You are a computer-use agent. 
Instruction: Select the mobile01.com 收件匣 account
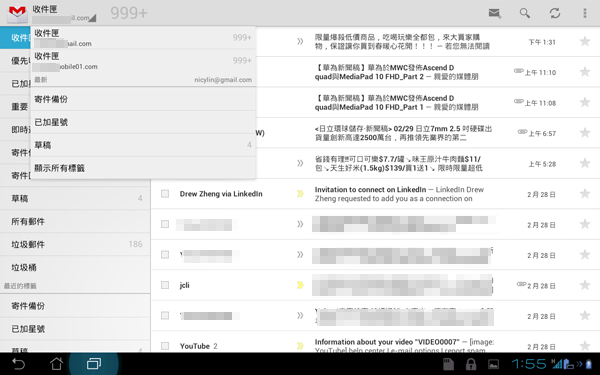pos(143,61)
